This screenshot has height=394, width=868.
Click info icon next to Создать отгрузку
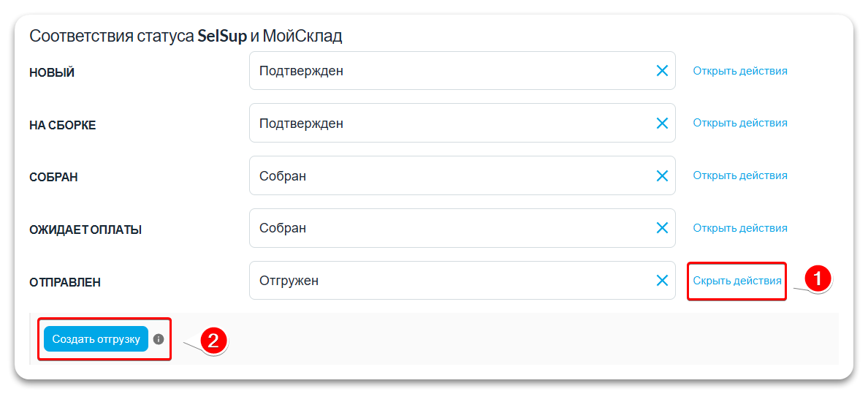(x=159, y=339)
